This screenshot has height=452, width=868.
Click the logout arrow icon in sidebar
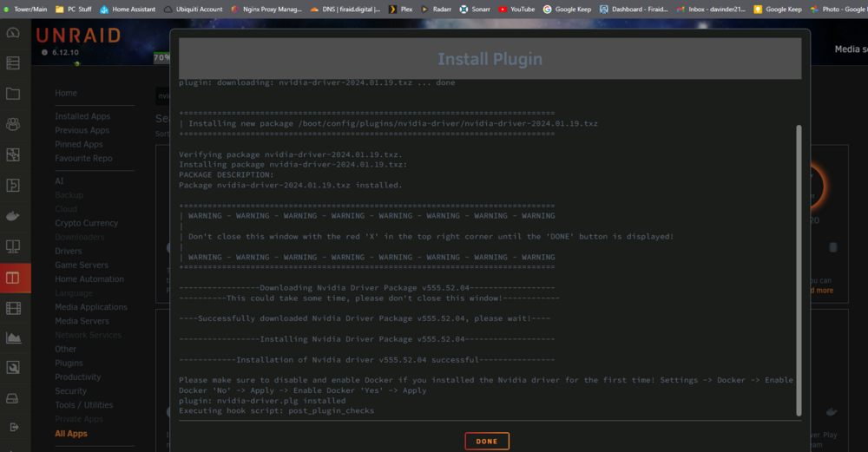(13, 427)
